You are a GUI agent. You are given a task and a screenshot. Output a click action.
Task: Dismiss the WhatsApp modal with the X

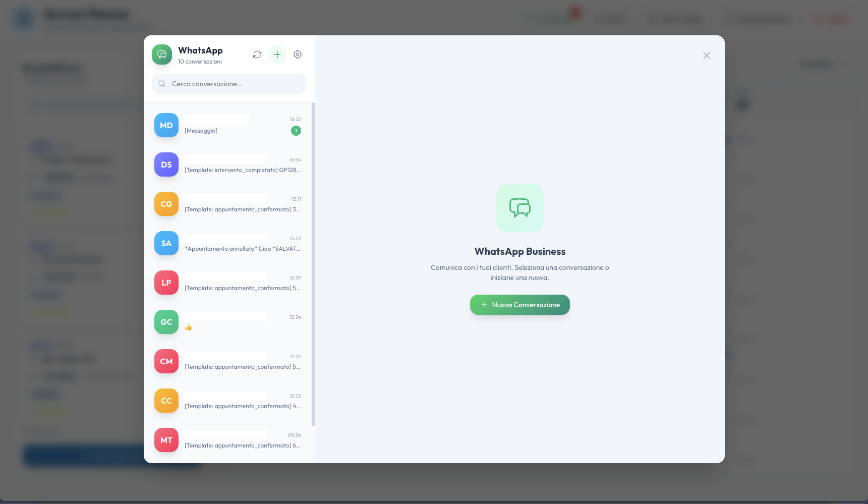pos(706,55)
